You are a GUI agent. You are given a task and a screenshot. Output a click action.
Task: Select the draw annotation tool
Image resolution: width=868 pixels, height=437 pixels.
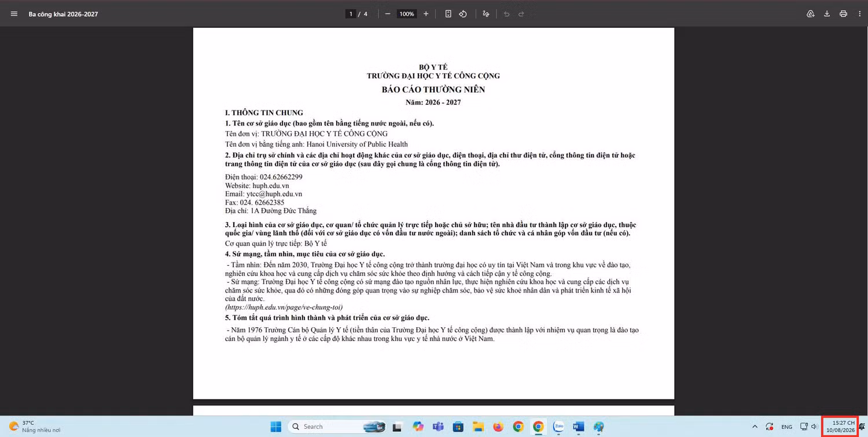coord(486,14)
